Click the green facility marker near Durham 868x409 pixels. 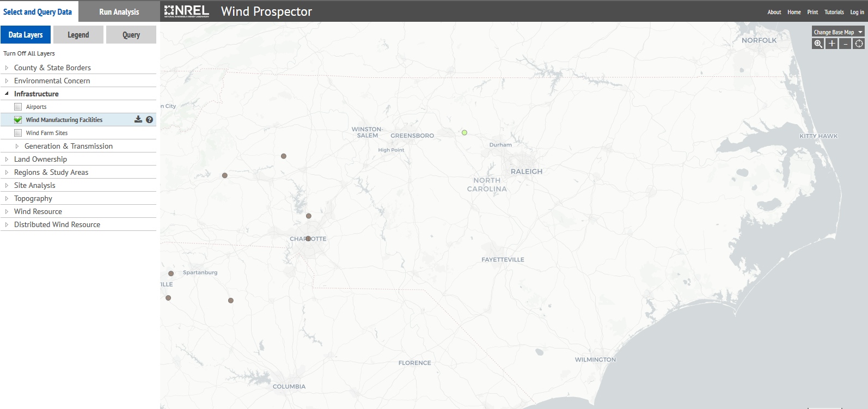pyautogui.click(x=464, y=132)
